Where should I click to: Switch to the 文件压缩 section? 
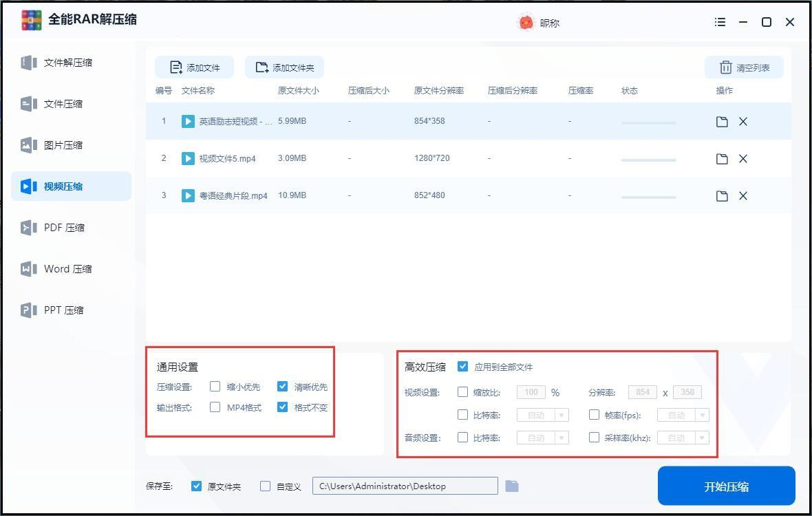[x=71, y=103]
